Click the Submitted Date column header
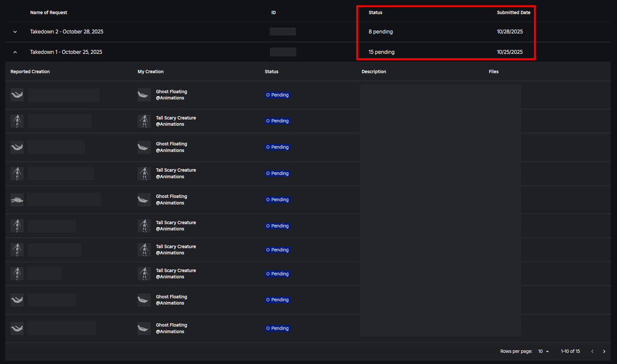Image resolution: width=617 pixels, height=364 pixels. [514, 12]
